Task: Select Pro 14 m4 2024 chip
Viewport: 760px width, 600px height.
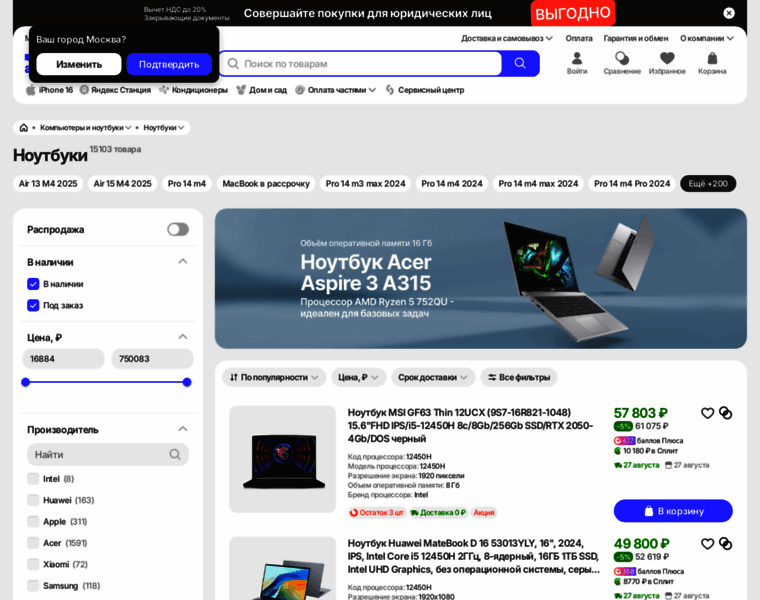Action: tap(452, 184)
